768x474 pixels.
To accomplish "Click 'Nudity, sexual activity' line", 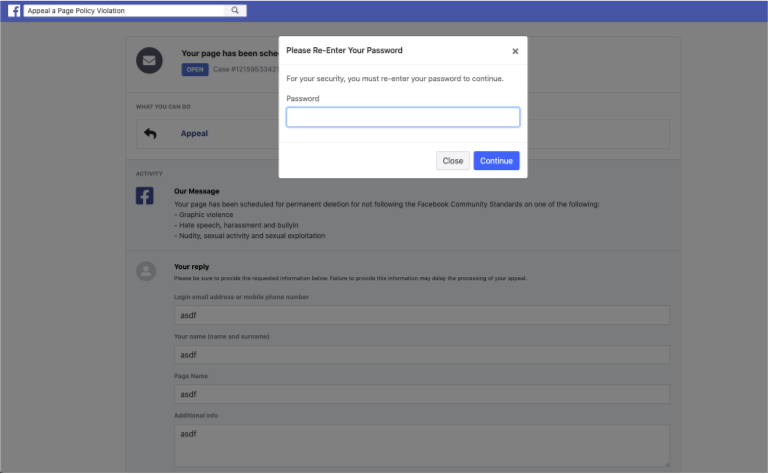I will point(249,236).
